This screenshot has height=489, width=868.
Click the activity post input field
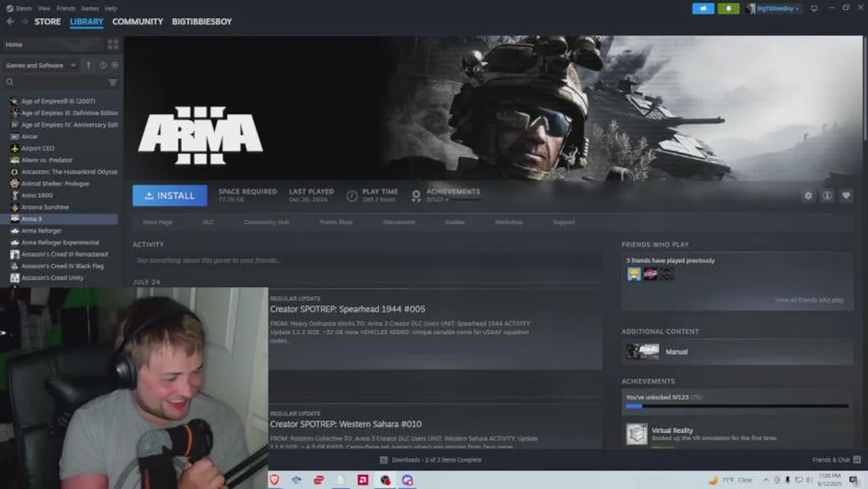pos(367,260)
